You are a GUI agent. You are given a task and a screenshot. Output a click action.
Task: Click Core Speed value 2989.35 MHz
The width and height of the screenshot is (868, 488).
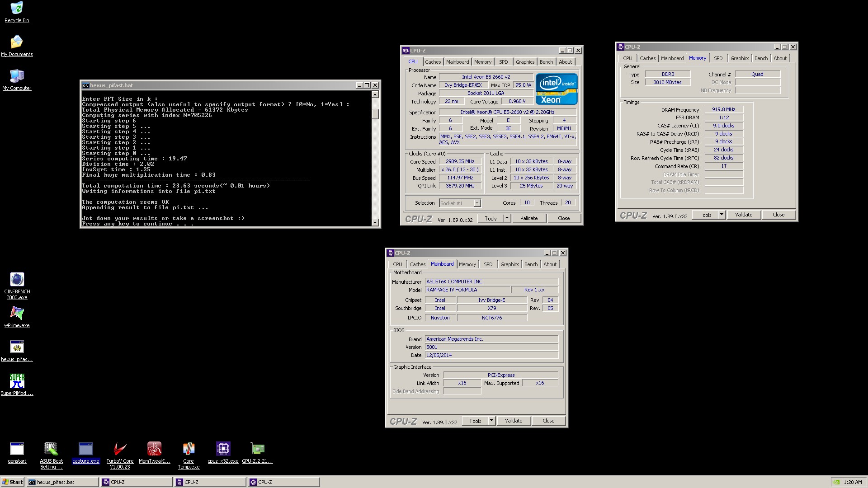[460, 161]
